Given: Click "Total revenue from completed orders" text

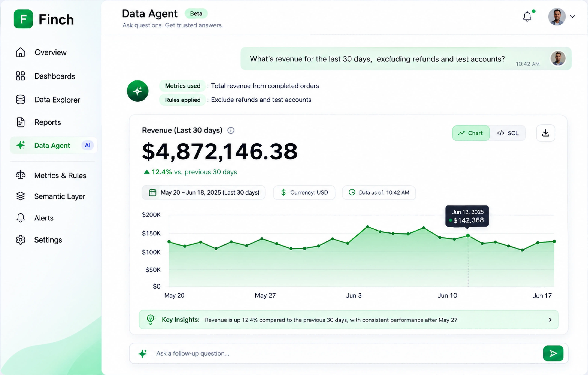Looking at the screenshot, I should [265, 86].
